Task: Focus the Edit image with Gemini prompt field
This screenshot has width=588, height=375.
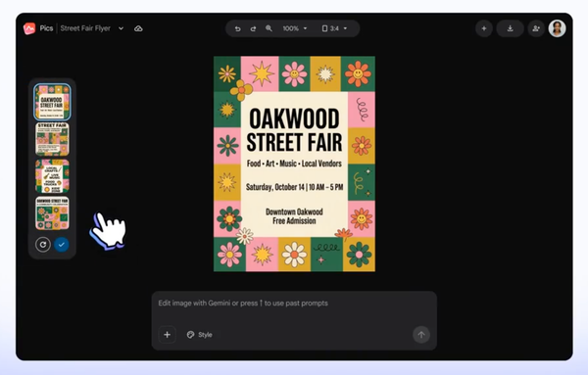Action: [294, 304]
